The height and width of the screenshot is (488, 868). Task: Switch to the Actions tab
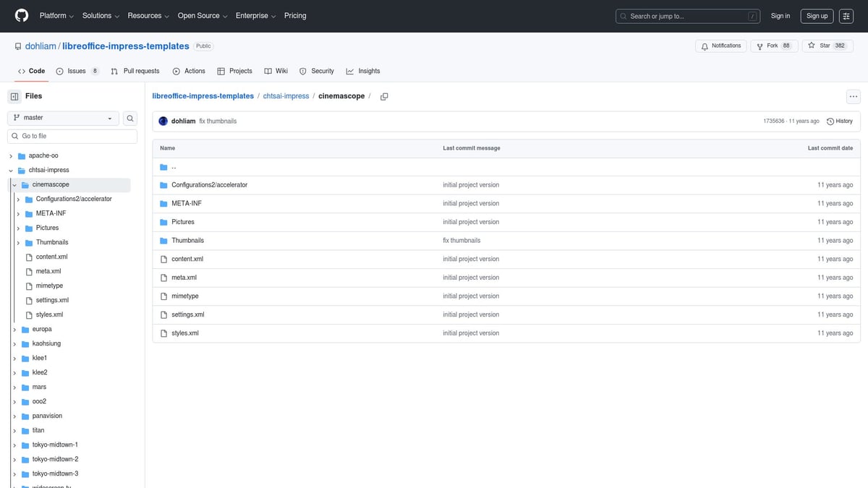[x=189, y=71]
